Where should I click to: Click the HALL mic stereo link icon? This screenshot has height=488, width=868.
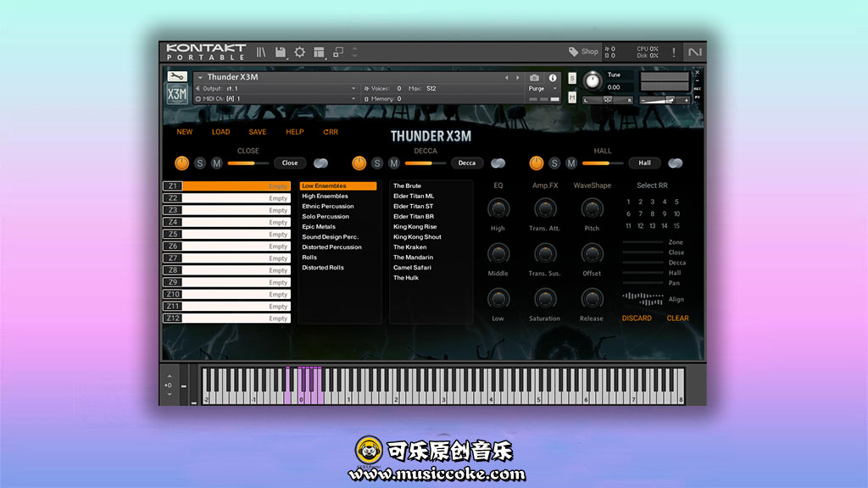click(x=675, y=164)
